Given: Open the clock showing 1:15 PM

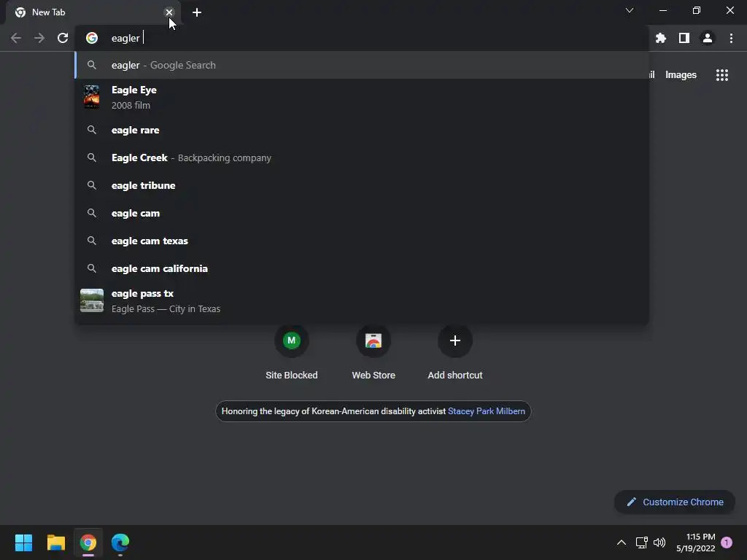Looking at the screenshot, I should coord(695,542).
